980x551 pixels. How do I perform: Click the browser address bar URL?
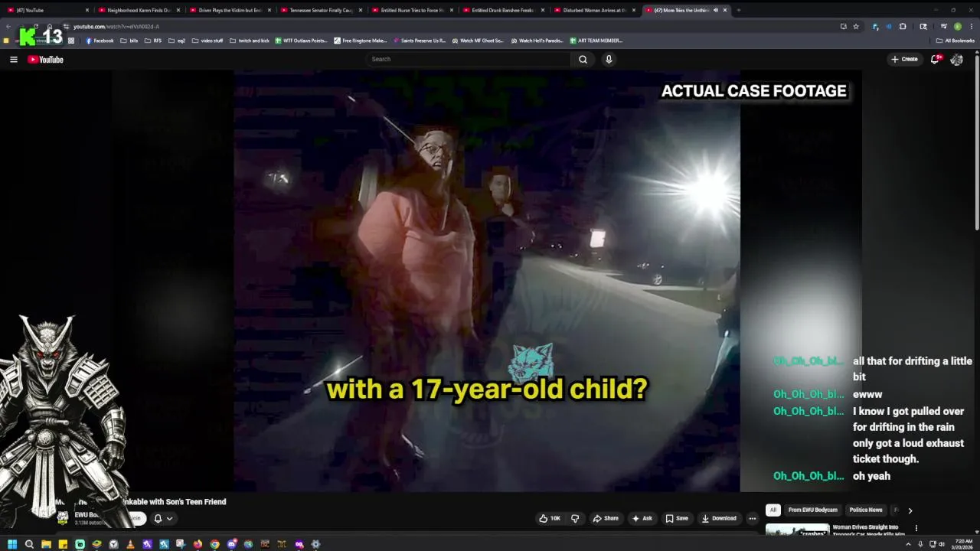click(116, 26)
